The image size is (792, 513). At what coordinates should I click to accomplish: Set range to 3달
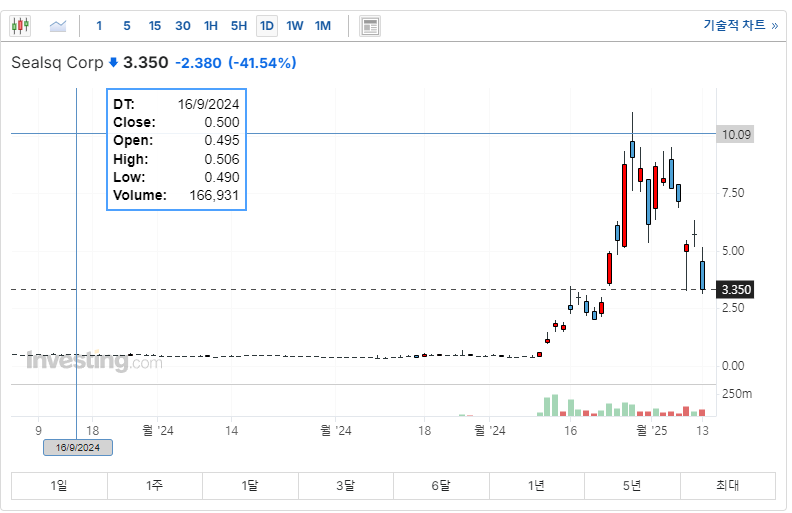(345, 486)
